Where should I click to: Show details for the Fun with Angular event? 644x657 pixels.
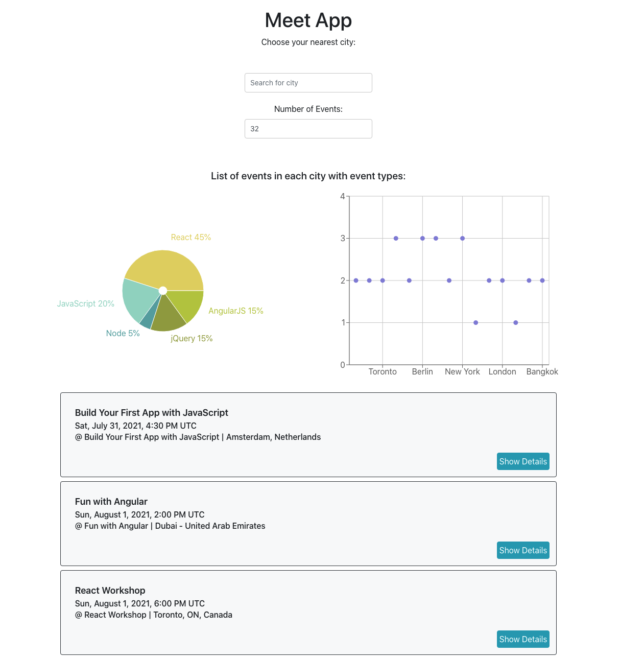[523, 550]
